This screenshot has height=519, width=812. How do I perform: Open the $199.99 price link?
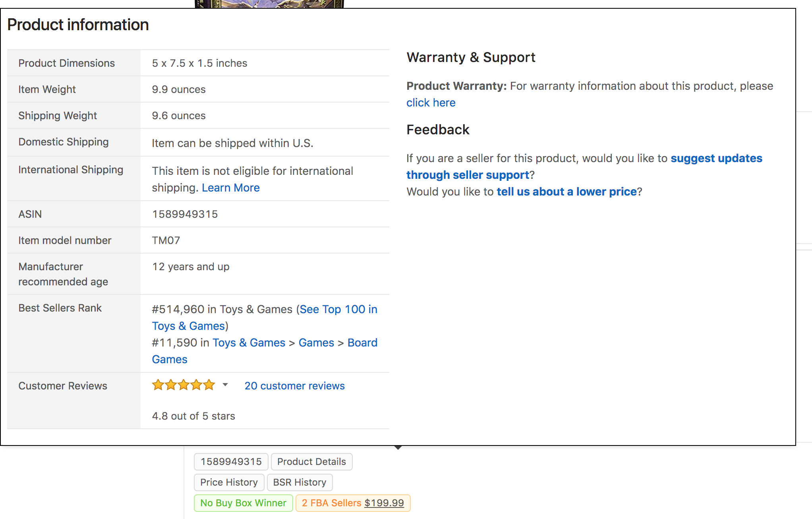(384, 503)
